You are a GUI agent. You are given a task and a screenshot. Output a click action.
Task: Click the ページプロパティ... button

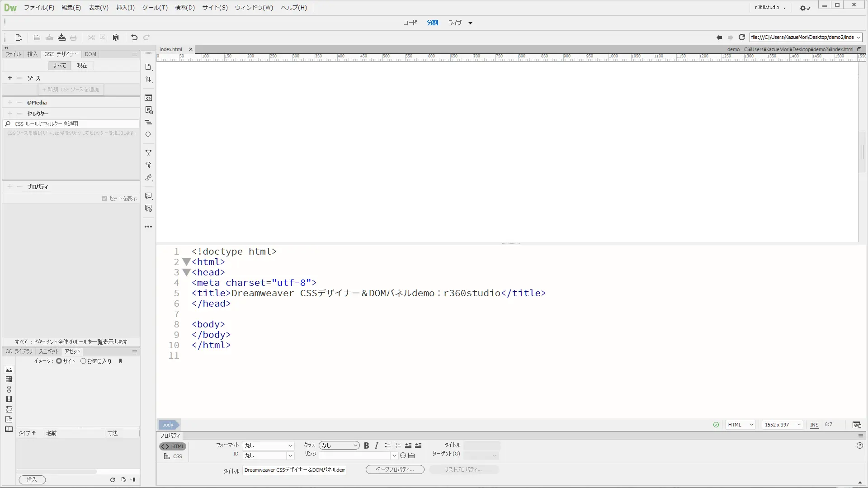[395, 469]
